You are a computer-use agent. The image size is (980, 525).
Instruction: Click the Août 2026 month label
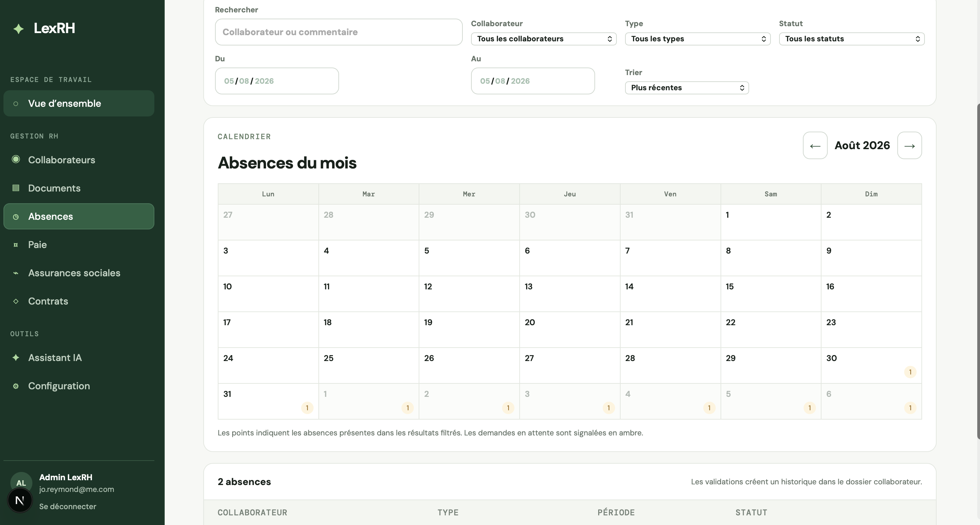pos(862,145)
